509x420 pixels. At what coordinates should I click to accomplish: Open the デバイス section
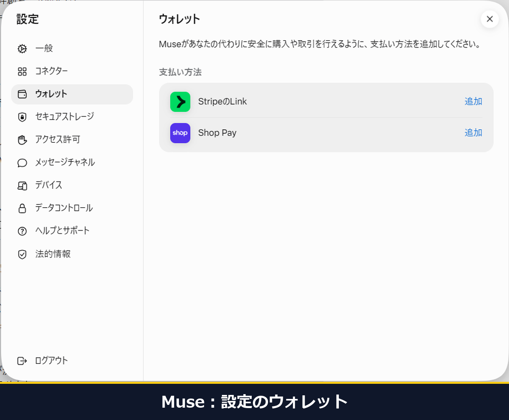tap(72, 185)
